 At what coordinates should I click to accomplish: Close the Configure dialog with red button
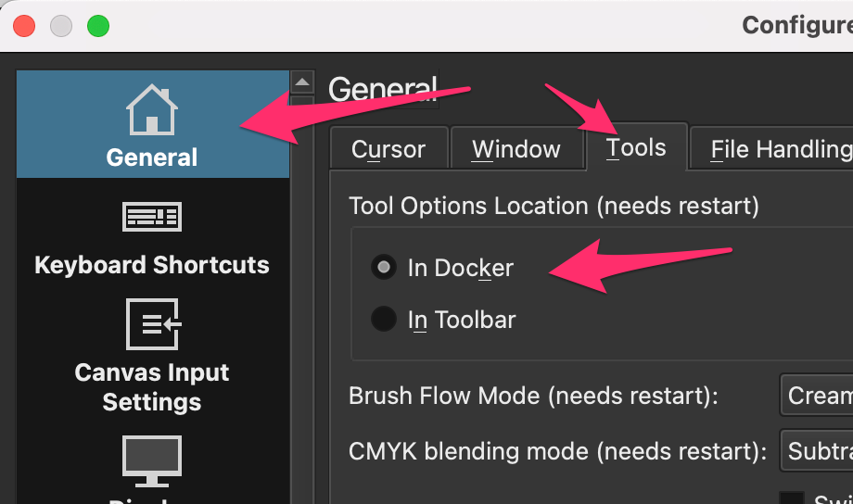tap(25, 26)
